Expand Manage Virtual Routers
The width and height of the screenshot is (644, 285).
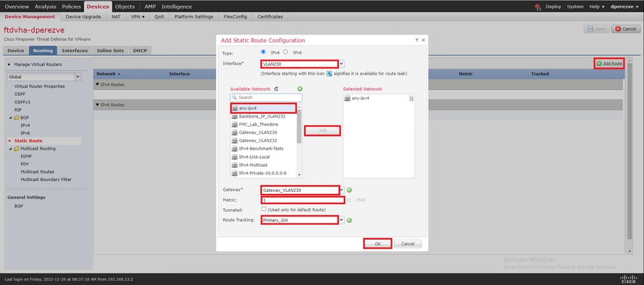click(x=9, y=65)
